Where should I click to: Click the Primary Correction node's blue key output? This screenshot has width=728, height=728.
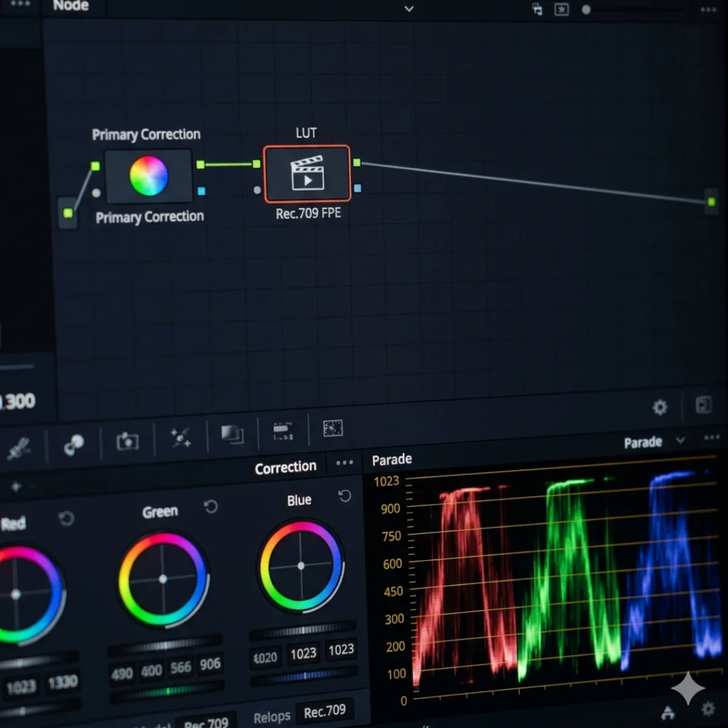tap(202, 191)
